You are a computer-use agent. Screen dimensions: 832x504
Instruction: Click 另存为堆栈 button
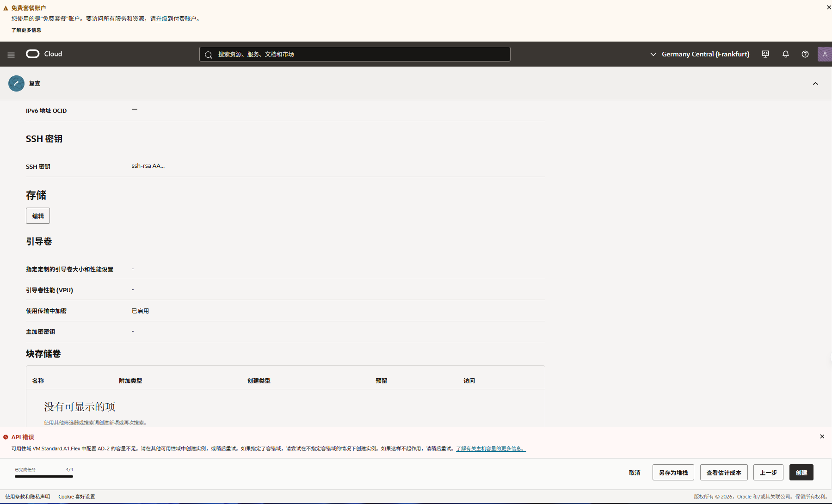point(673,473)
